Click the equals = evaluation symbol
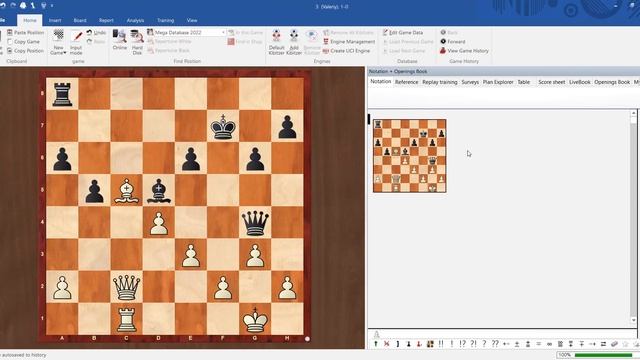The image size is (640, 360). click(539, 344)
